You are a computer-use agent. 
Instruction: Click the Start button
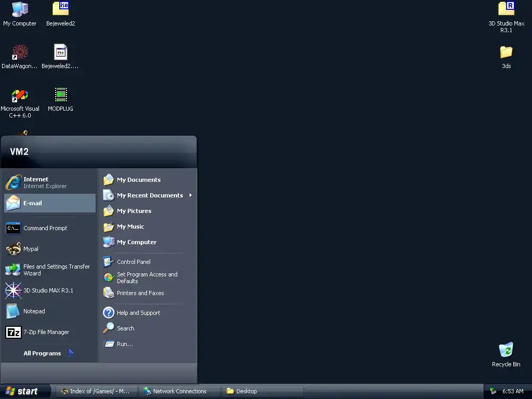[24, 391]
